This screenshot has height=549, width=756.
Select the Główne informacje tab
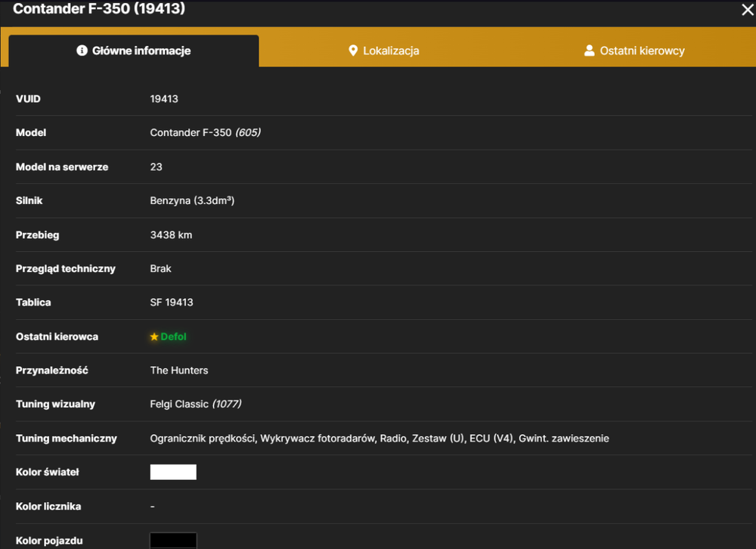(x=134, y=51)
